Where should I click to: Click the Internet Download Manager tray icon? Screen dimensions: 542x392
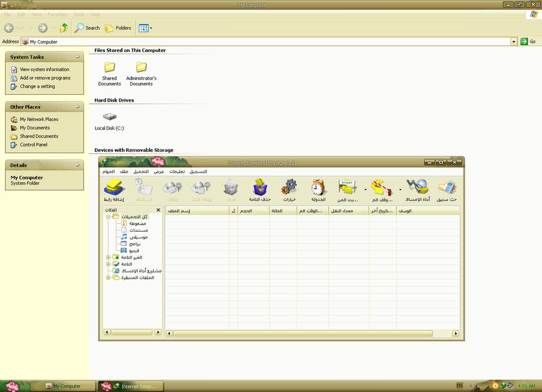[x=503, y=385]
